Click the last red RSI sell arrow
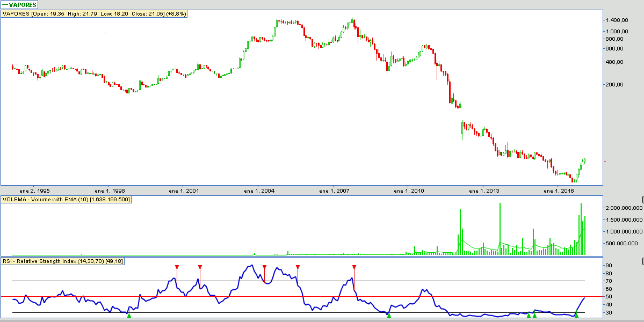644x322 pixels. (354, 267)
